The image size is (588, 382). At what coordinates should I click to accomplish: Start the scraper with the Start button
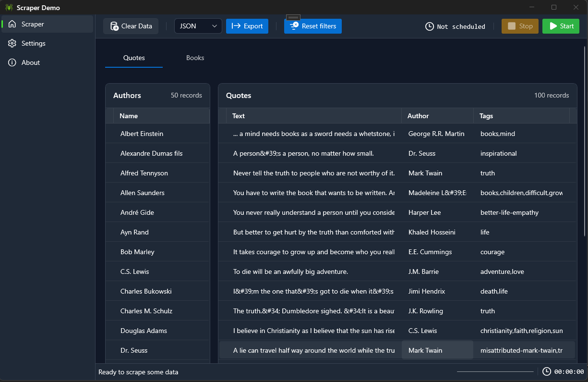click(x=561, y=26)
